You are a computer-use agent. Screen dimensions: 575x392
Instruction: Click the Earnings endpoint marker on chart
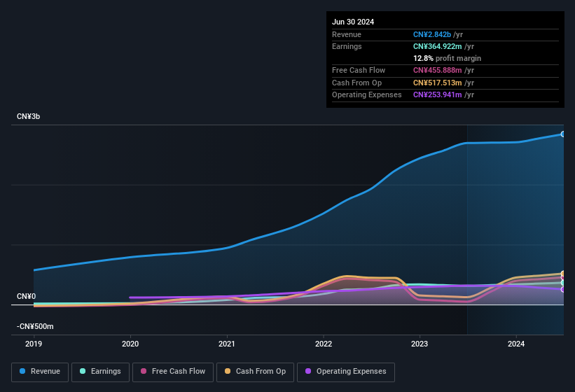[563, 283]
